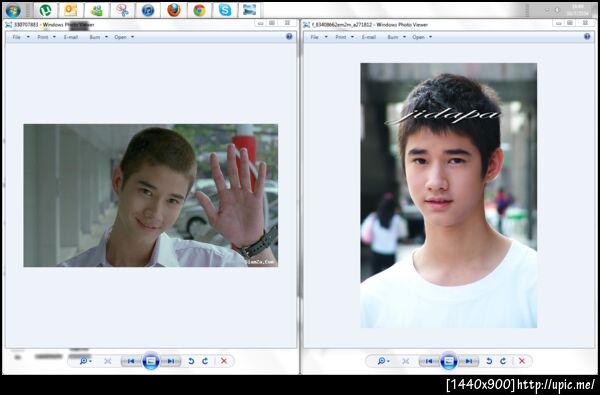Go to previous photo in right viewer

pyautogui.click(x=429, y=361)
